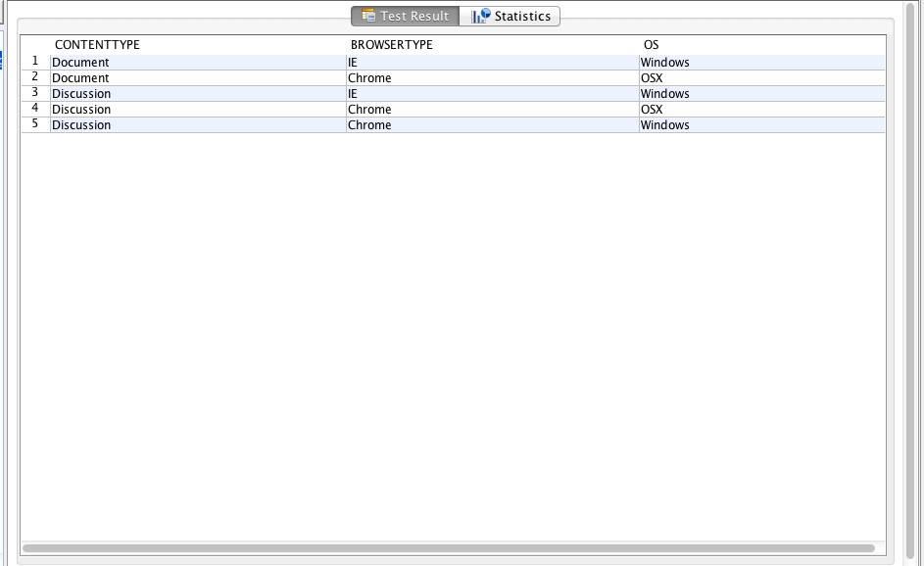Switch to the Test Result tab
The width and height of the screenshot is (924, 566).
(406, 16)
